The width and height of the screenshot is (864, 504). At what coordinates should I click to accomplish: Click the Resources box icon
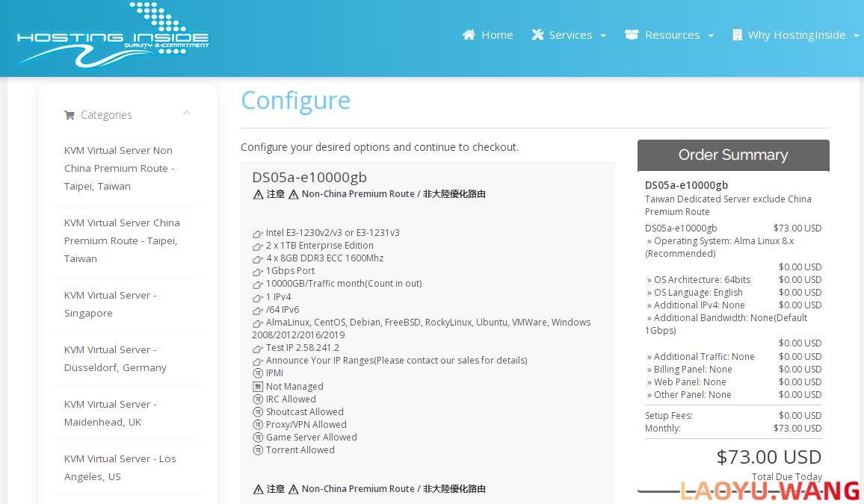(632, 34)
